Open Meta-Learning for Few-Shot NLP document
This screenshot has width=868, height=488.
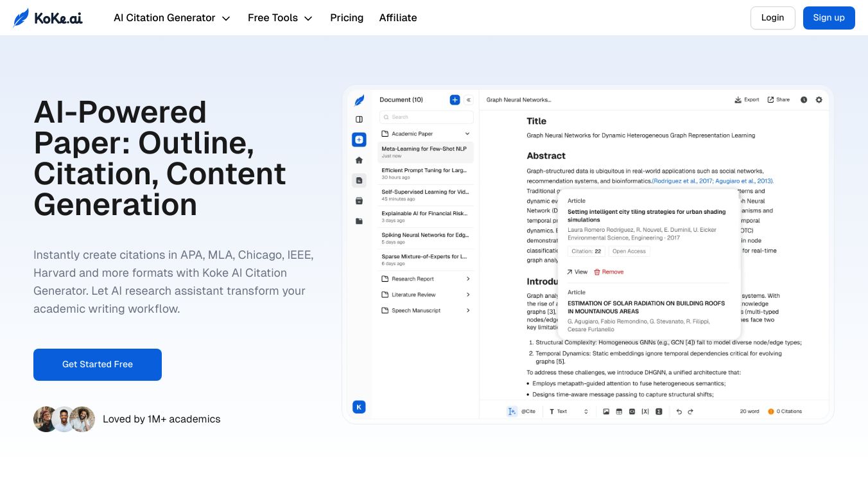426,152
